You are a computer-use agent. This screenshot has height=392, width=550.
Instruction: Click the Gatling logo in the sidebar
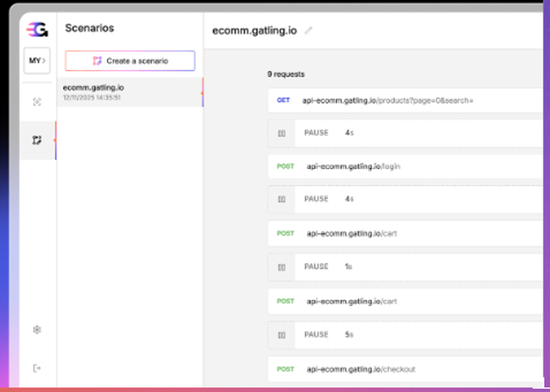(x=36, y=29)
